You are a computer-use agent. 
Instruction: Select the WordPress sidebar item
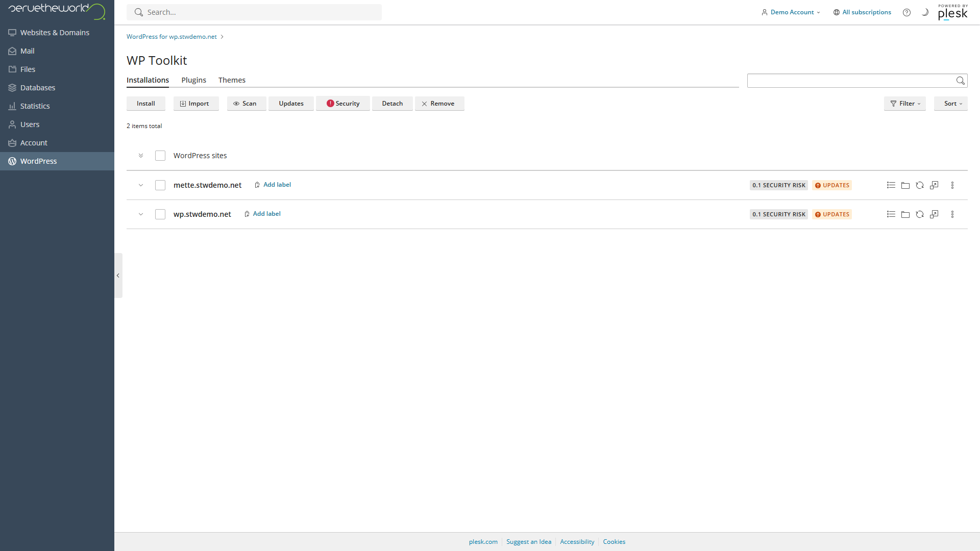coord(57,161)
